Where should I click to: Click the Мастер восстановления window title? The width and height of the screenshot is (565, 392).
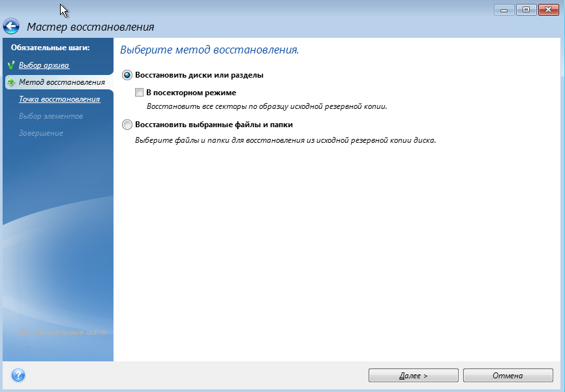point(91,27)
